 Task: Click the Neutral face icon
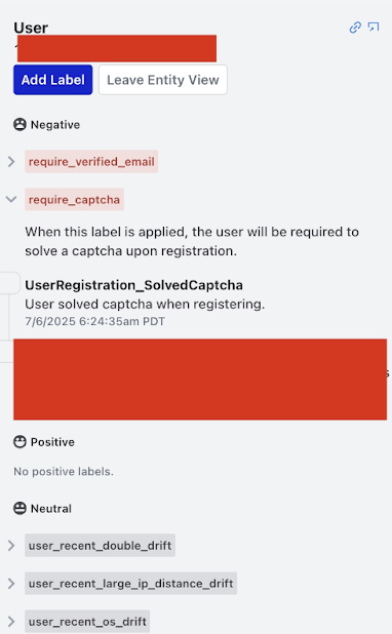point(20,508)
